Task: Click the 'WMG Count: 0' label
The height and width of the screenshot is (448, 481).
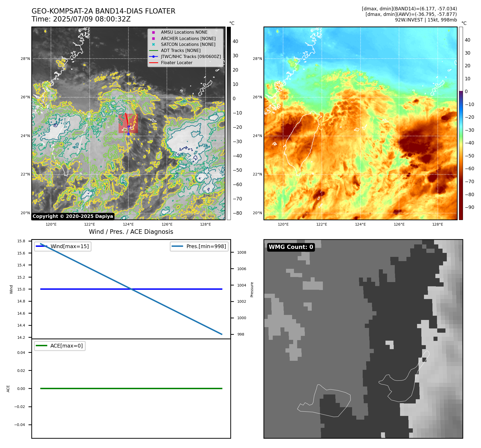Action: click(291, 247)
